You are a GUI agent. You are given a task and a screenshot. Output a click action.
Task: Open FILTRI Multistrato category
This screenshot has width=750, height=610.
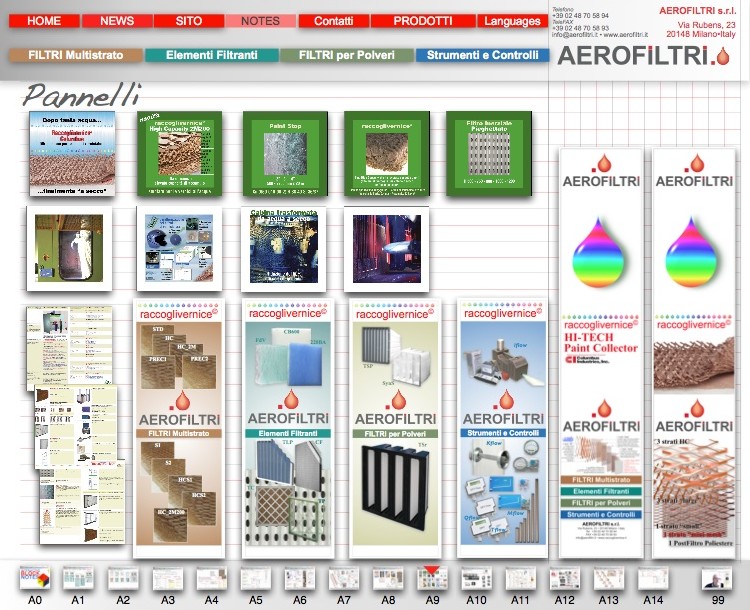tap(76, 55)
